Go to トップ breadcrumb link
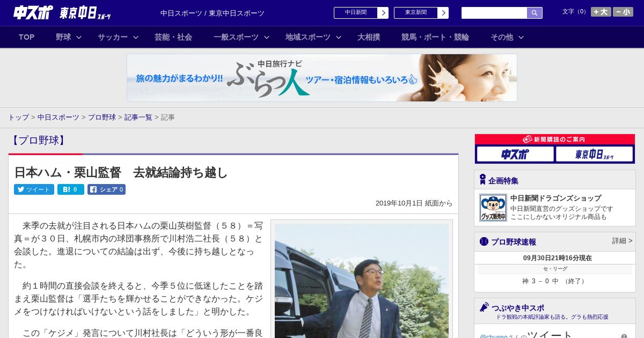The width and height of the screenshot is (644, 338). point(18,117)
